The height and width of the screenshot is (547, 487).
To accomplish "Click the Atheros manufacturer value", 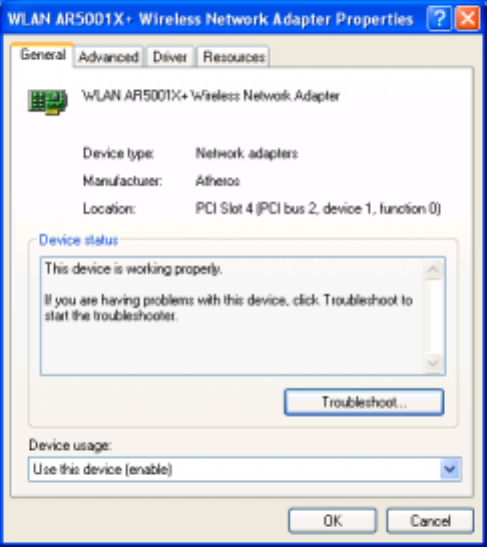I will click(x=218, y=181).
